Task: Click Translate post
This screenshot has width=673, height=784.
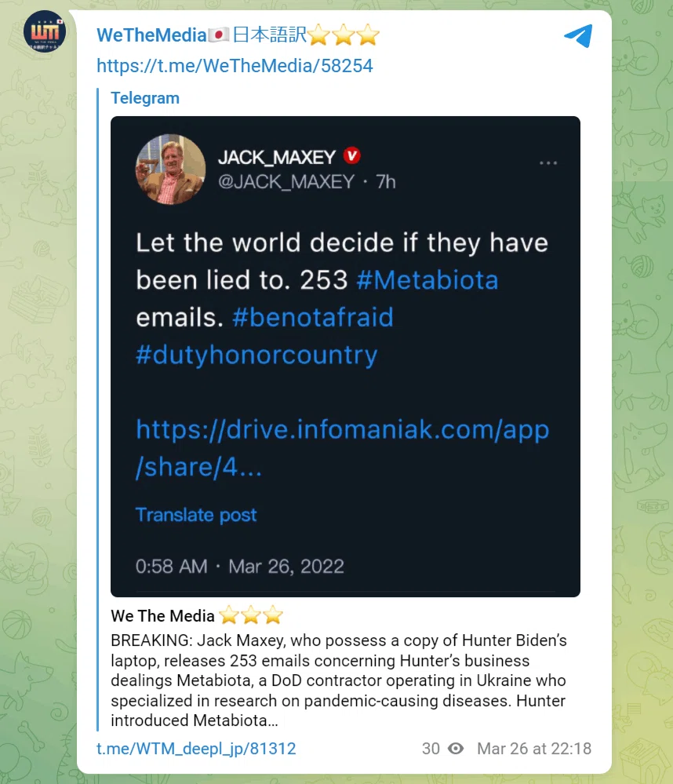Action: coord(196,515)
